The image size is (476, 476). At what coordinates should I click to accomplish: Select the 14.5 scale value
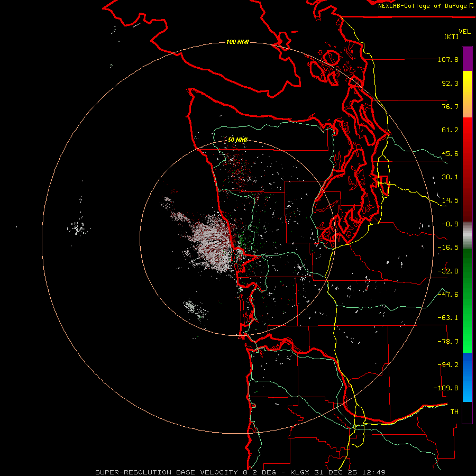point(450,200)
